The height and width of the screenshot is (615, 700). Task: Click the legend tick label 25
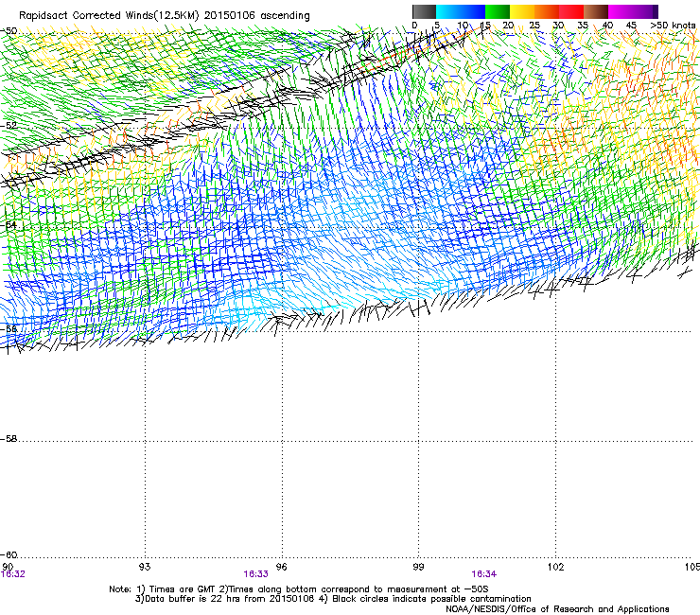[x=534, y=26]
